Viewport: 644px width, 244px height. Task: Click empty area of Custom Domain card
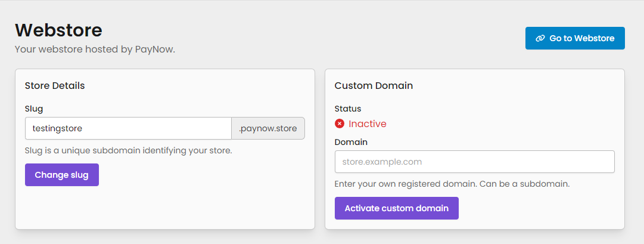click(x=536, y=209)
